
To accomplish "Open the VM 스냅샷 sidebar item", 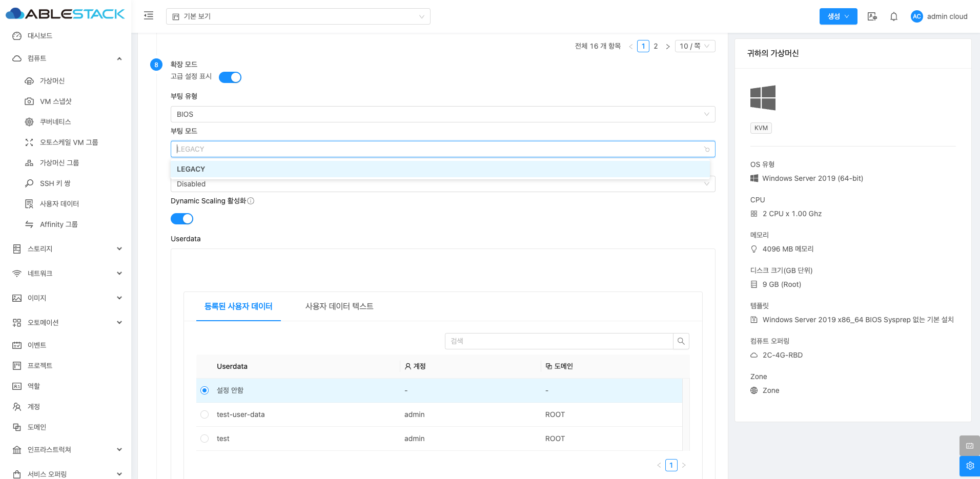I will [55, 101].
